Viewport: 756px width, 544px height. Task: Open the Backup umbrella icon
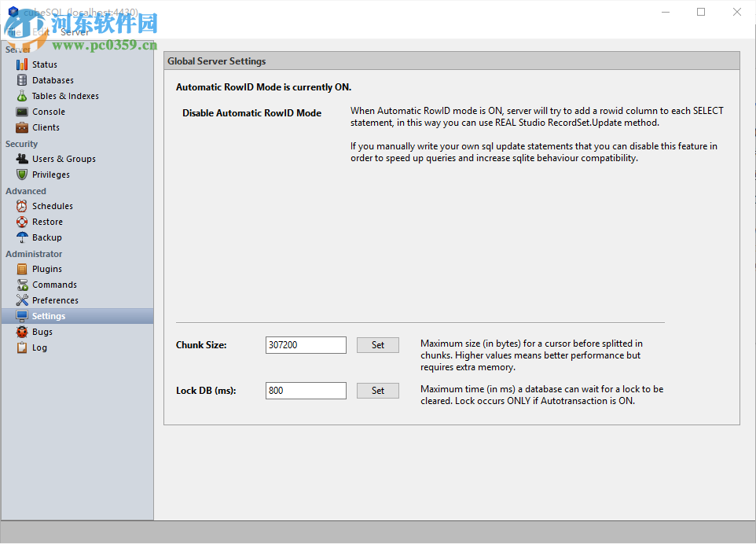(22, 237)
